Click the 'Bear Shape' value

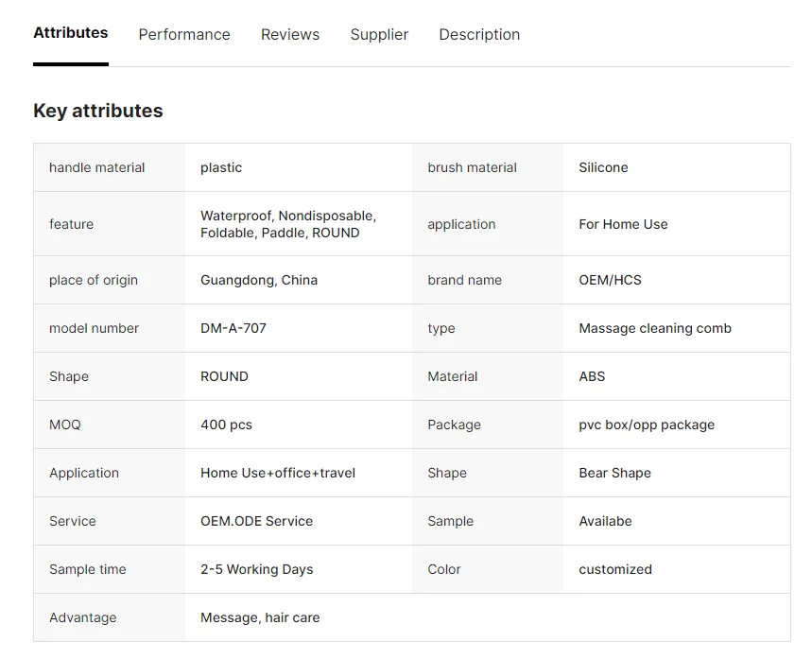pos(614,473)
